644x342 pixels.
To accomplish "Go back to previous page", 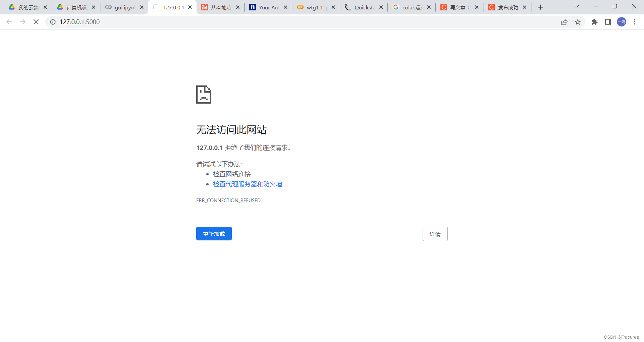I will (x=9, y=22).
